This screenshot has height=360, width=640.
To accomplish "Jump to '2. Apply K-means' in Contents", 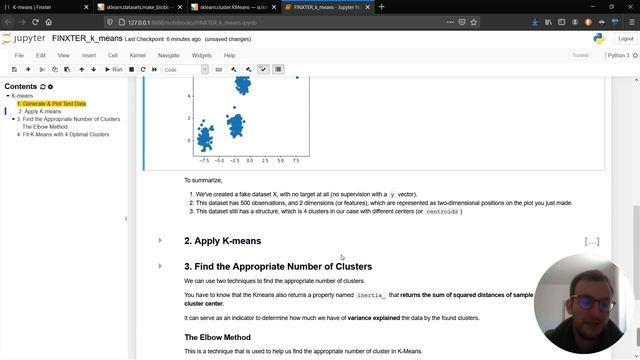I will 40,111.
